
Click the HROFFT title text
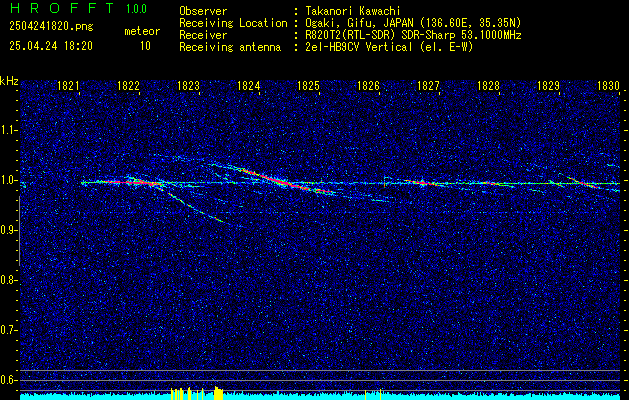62,8
